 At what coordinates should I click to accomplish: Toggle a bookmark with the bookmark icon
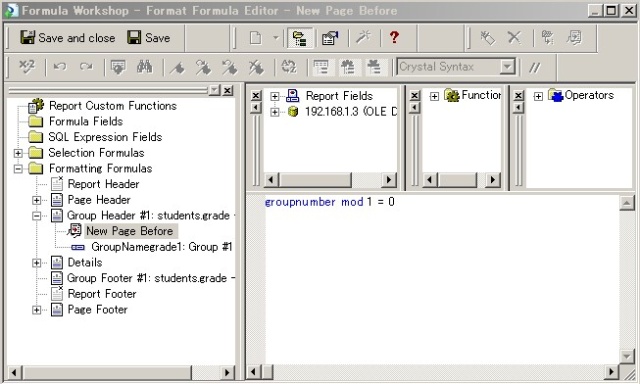[177, 67]
